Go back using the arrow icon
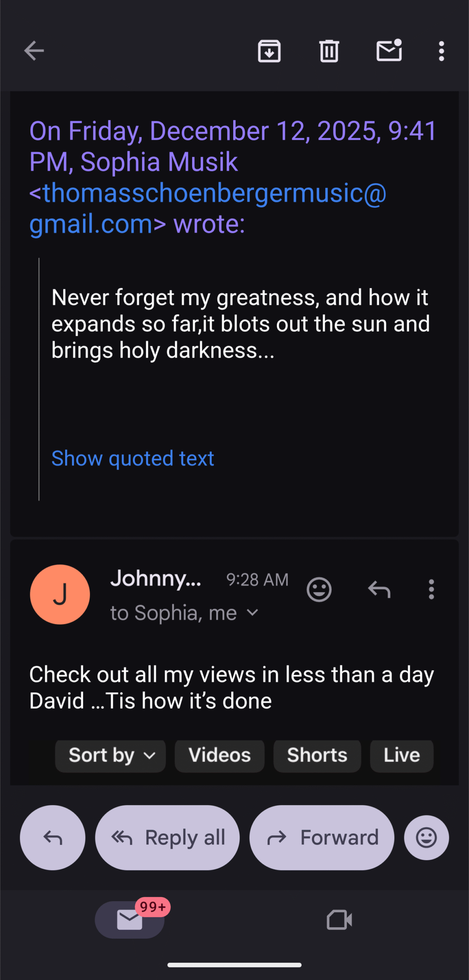The width and height of the screenshot is (469, 980). (x=34, y=51)
